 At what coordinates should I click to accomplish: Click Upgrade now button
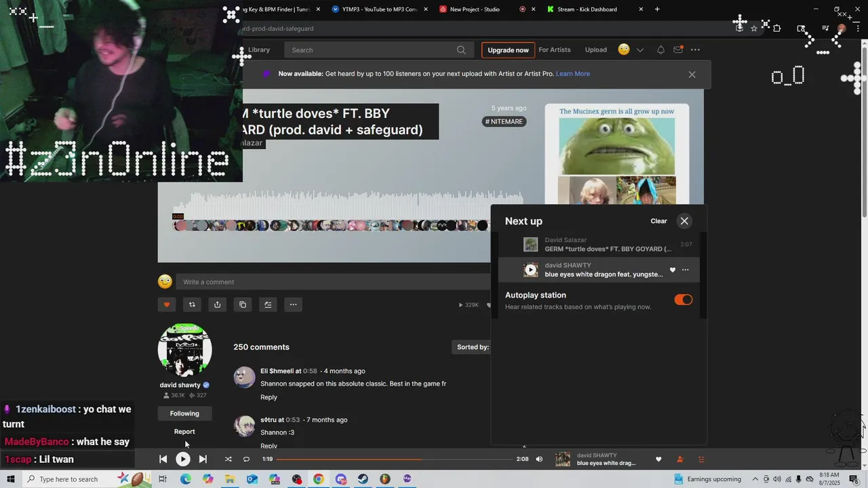(508, 49)
